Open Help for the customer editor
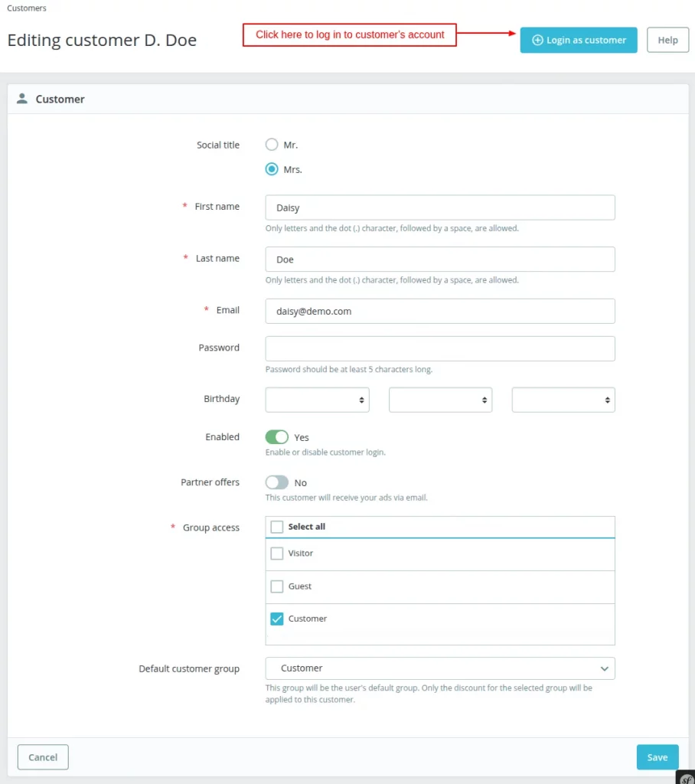The image size is (695, 784). pyautogui.click(x=667, y=40)
